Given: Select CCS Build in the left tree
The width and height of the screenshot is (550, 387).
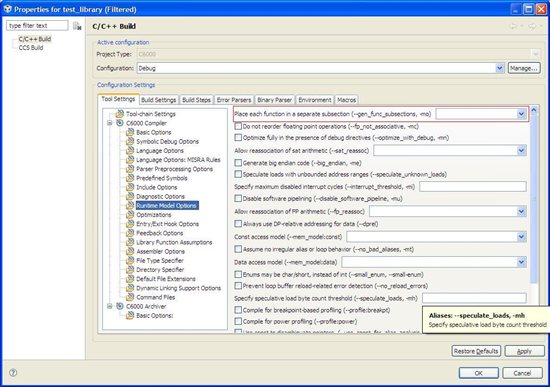Looking at the screenshot, I should [x=31, y=47].
